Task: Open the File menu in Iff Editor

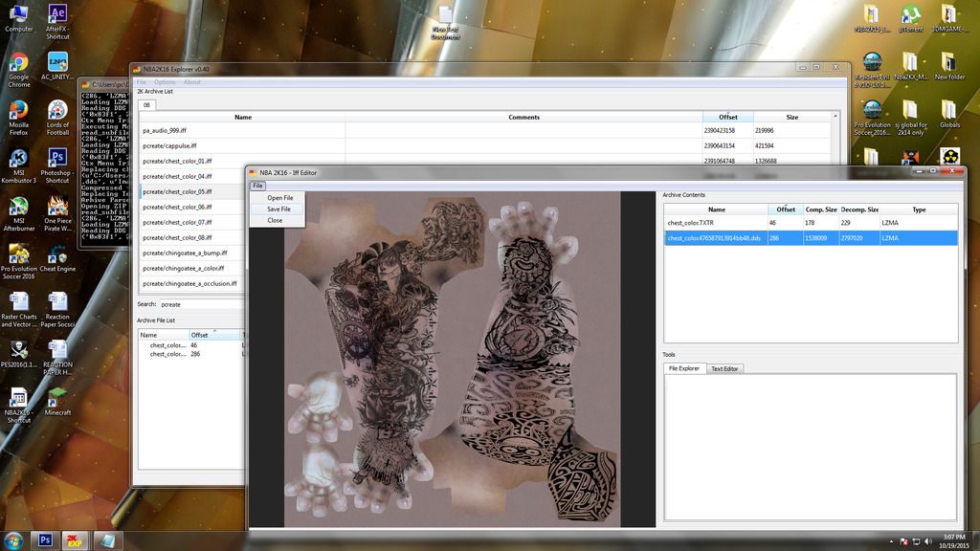Action: [x=257, y=186]
